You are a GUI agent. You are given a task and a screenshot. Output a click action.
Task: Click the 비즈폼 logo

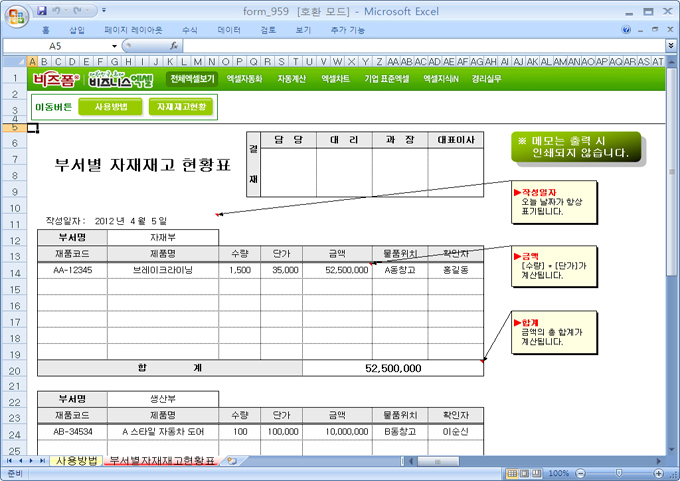click(55, 79)
